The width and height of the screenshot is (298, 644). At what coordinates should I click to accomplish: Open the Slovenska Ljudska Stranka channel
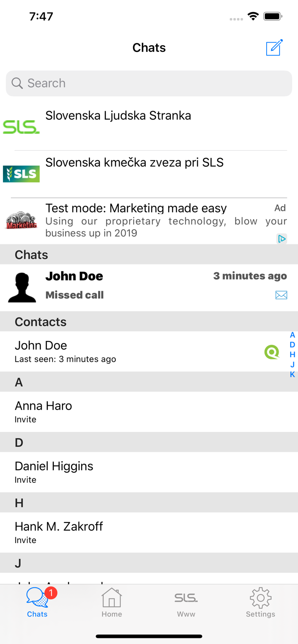click(118, 116)
